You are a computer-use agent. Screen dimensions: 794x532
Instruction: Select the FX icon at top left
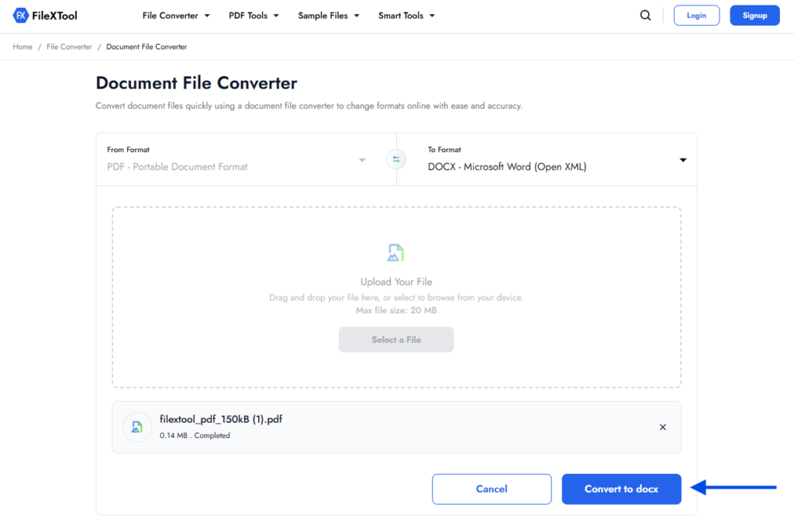pyautogui.click(x=20, y=15)
